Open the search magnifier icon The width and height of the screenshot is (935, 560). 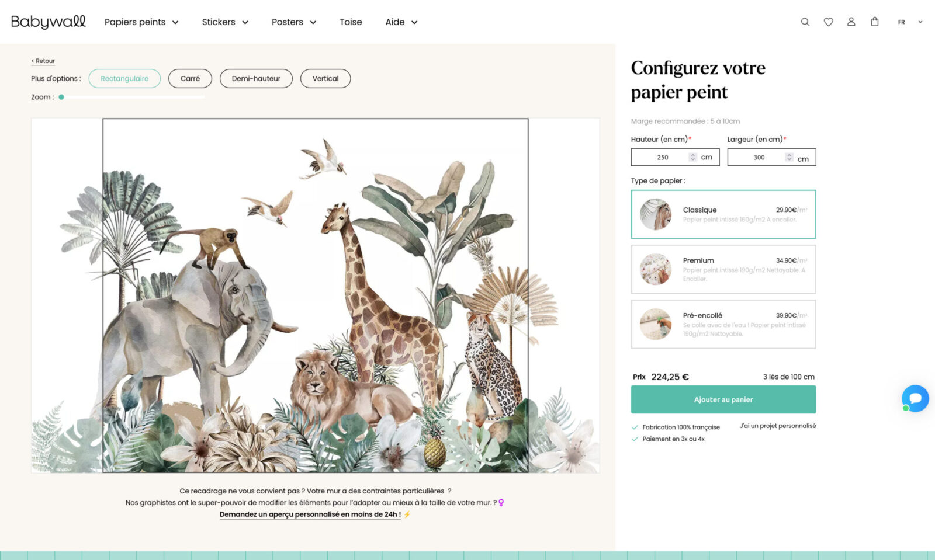coord(805,22)
